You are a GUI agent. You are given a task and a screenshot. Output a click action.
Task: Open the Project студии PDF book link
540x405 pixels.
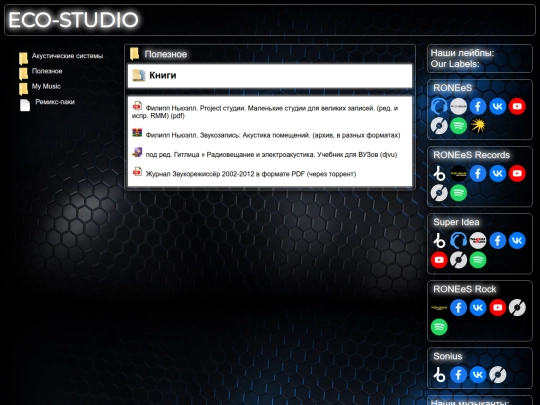click(265, 112)
